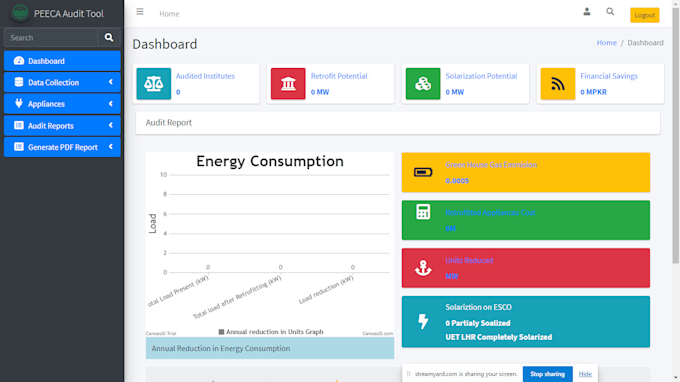Expand the Appliances chevron arrow
Viewport: 680px width, 382px height.
[111, 104]
